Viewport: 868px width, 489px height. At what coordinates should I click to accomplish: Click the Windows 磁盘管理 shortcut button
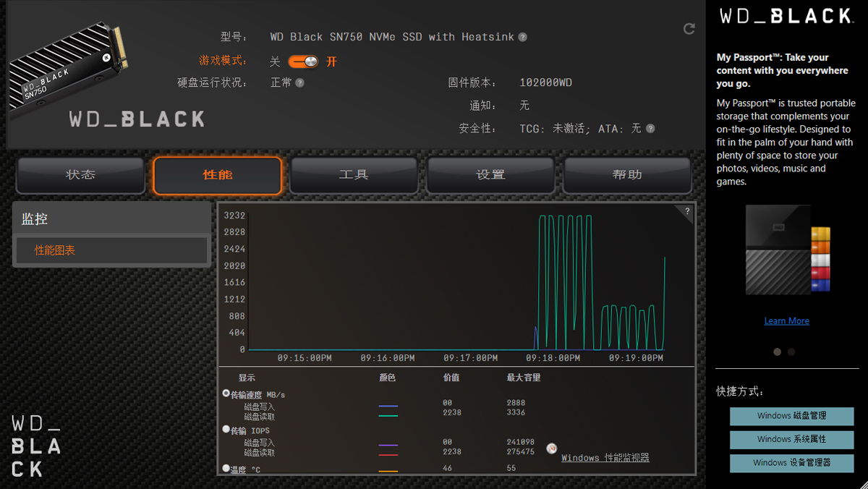[791, 416]
